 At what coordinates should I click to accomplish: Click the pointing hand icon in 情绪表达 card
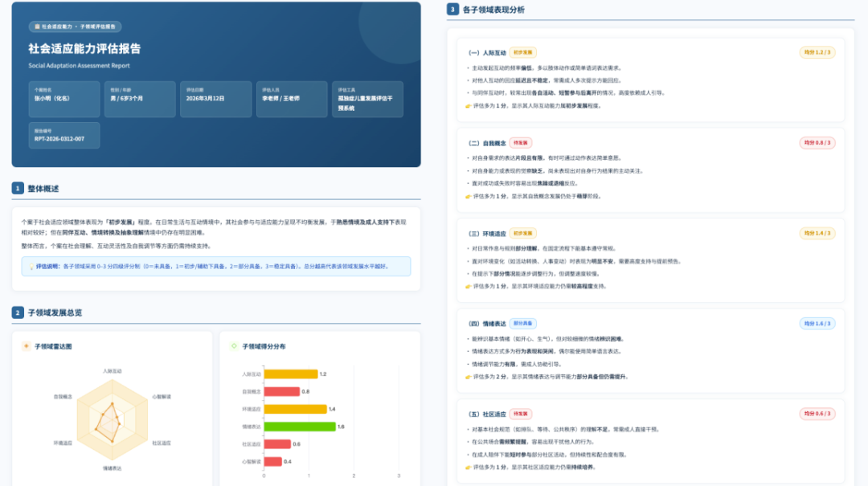(x=469, y=377)
